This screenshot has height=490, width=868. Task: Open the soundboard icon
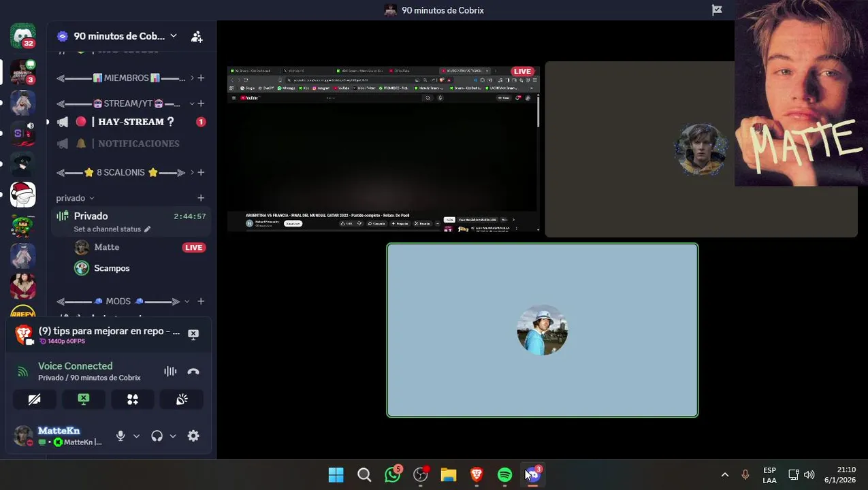click(182, 399)
